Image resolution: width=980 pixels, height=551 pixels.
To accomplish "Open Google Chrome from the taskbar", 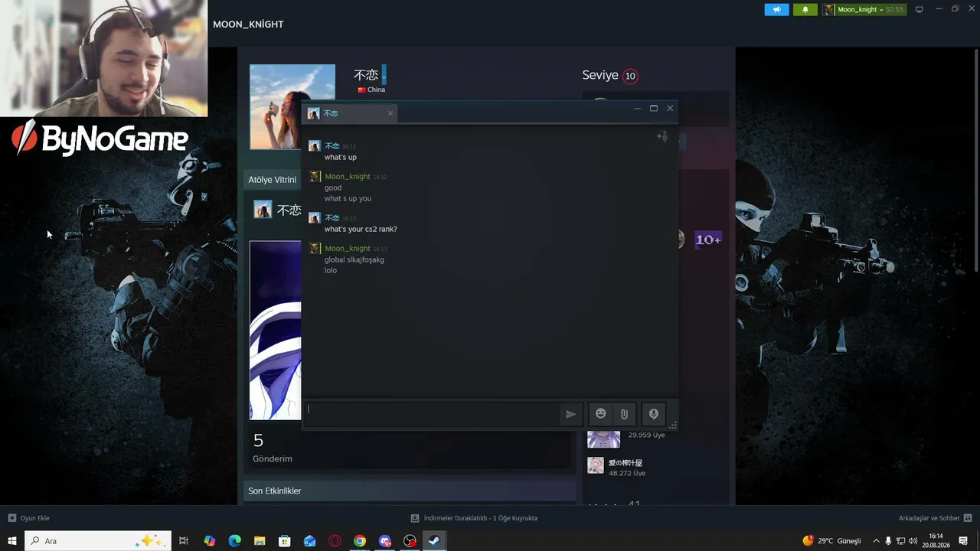I will click(360, 541).
